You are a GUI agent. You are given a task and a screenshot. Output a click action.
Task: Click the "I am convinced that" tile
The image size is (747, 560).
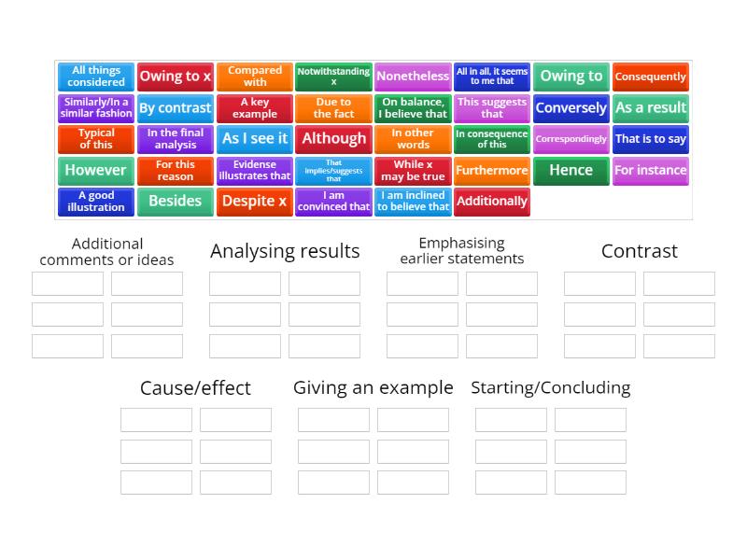tap(333, 202)
